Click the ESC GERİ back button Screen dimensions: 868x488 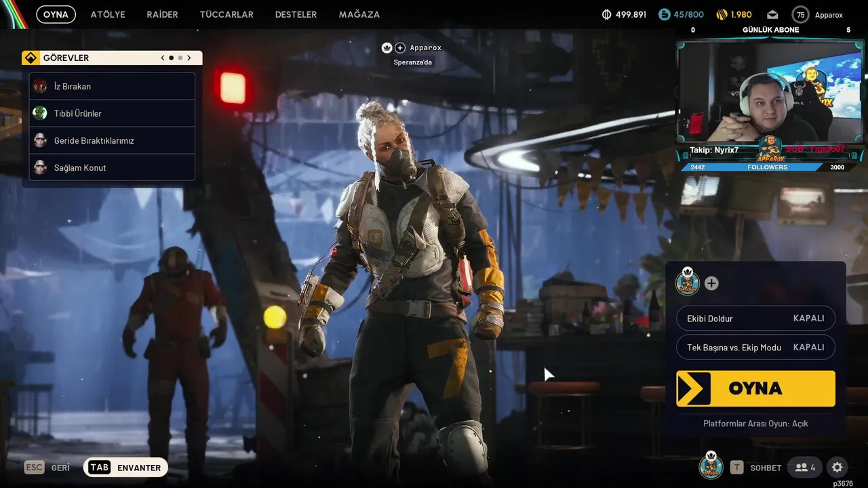click(x=47, y=468)
